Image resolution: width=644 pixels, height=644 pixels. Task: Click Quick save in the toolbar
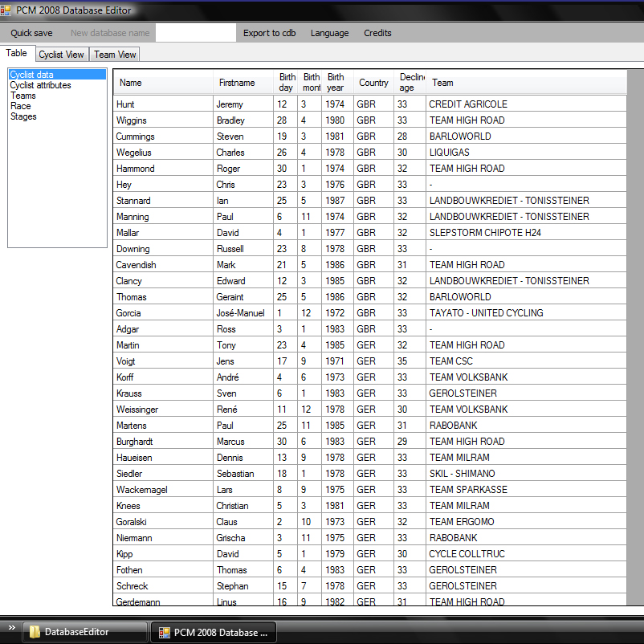pyautogui.click(x=32, y=33)
